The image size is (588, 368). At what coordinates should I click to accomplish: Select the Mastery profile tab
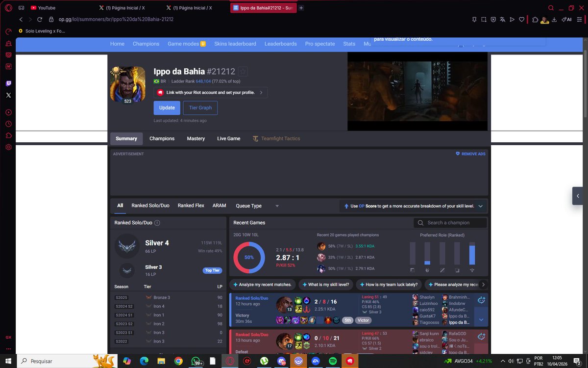pos(196,138)
